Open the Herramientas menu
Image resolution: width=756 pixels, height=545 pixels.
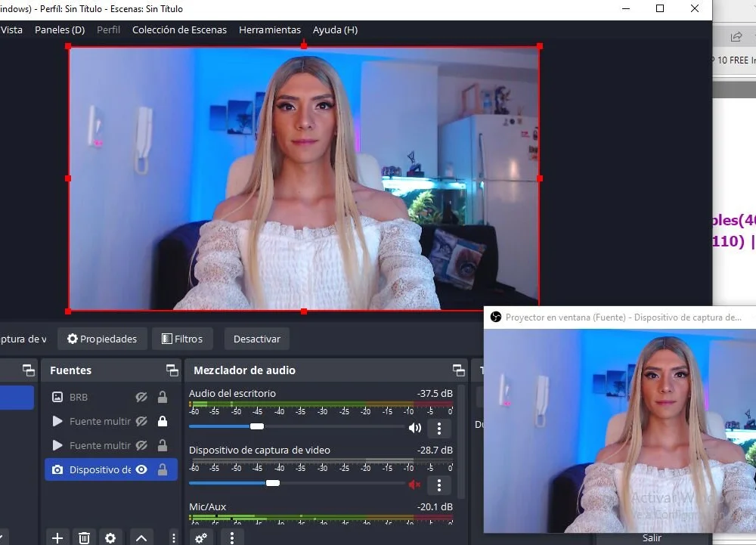[x=270, y=30]
